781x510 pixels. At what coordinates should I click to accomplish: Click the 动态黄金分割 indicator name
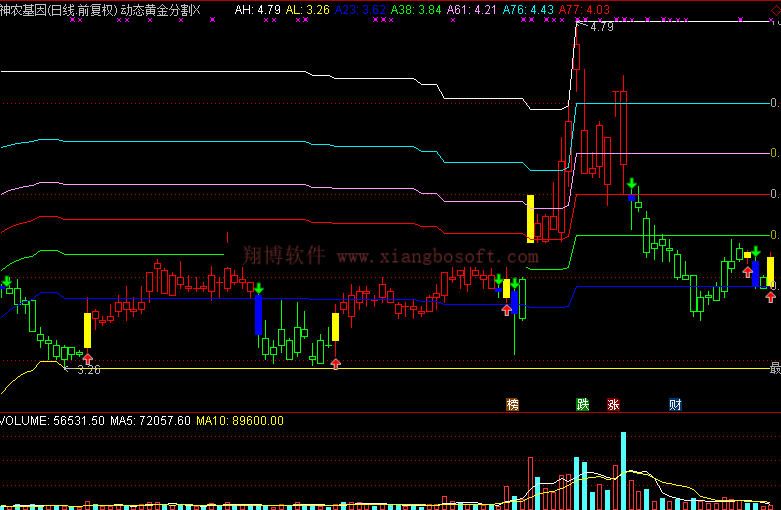pyautogui.click(x=156, y=10)
